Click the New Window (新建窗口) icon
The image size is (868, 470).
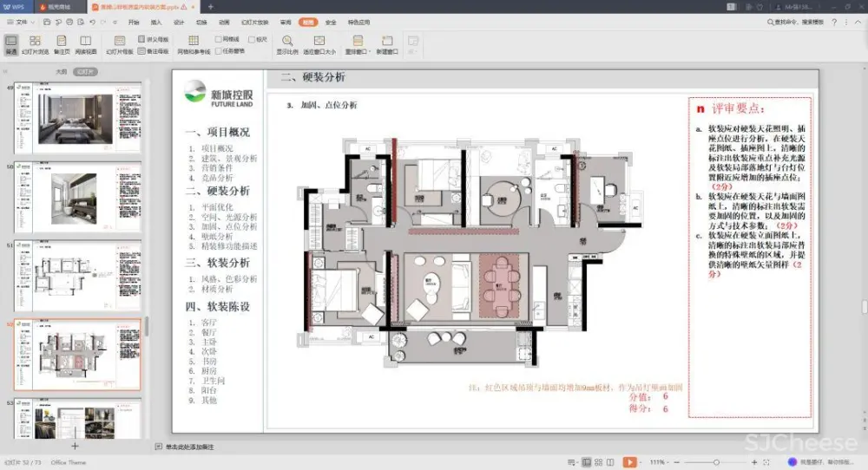(383, 43)
